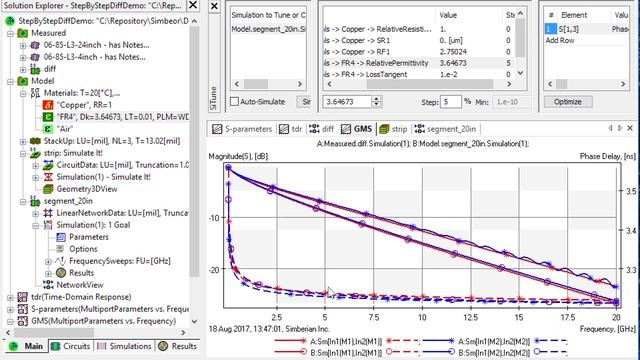
Task: Close the SiTune panel with X
Action: tap(214, 6)
